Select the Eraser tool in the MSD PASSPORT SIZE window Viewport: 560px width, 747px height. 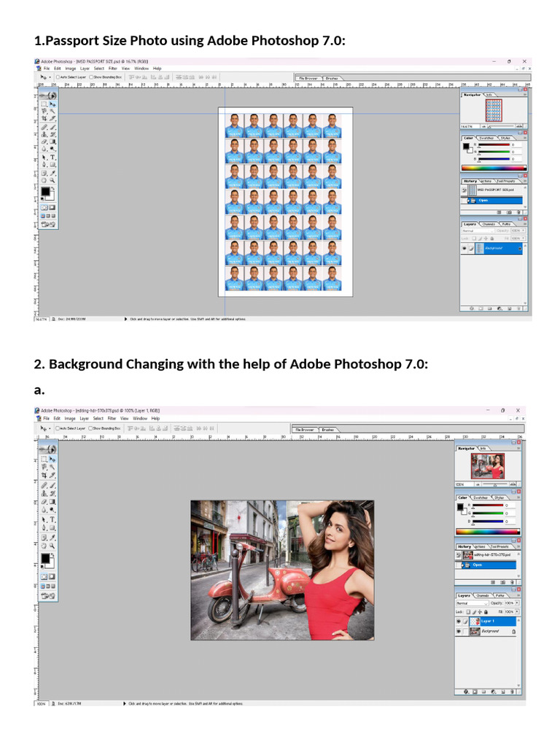[x=44, y=142]
